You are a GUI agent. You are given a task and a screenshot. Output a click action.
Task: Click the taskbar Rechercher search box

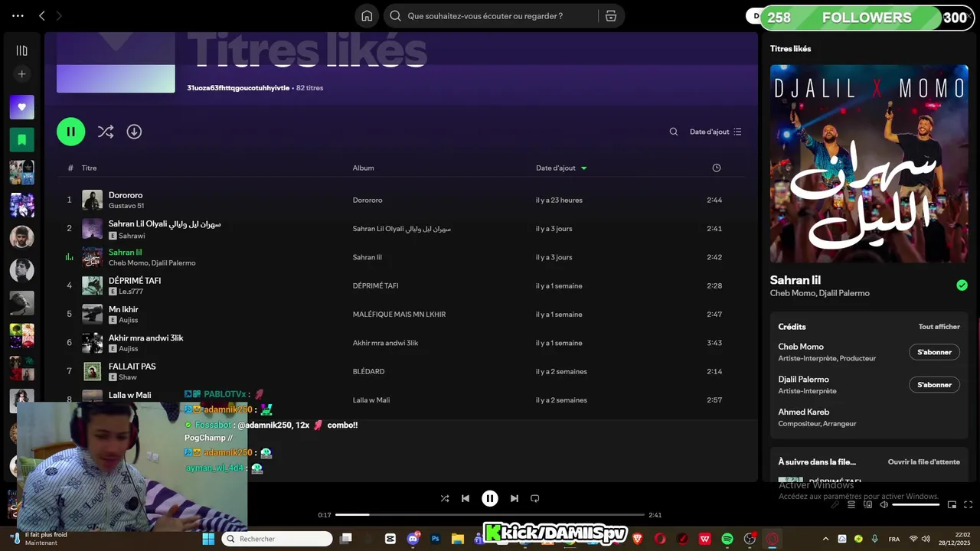(277, 539)
